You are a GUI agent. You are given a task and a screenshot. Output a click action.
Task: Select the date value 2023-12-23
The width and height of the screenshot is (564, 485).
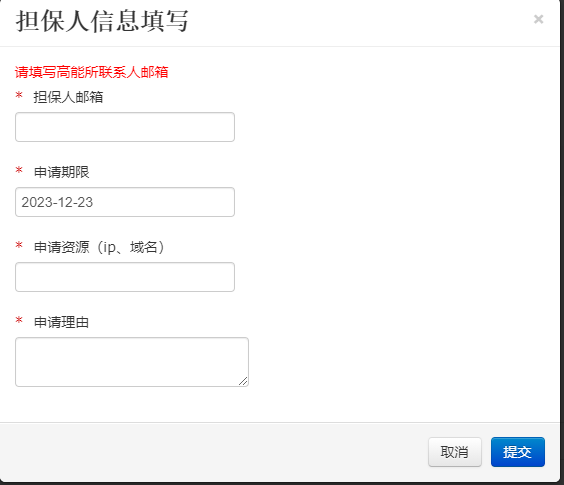tap(57, 202)
